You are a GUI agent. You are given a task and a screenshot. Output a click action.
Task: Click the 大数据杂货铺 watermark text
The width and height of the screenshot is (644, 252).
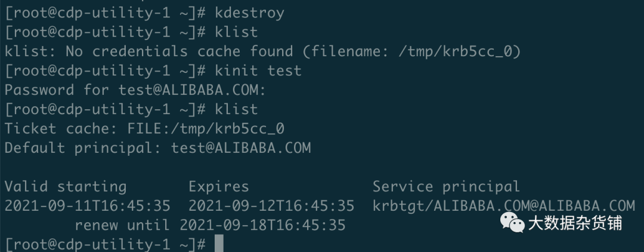coord(575,224)
